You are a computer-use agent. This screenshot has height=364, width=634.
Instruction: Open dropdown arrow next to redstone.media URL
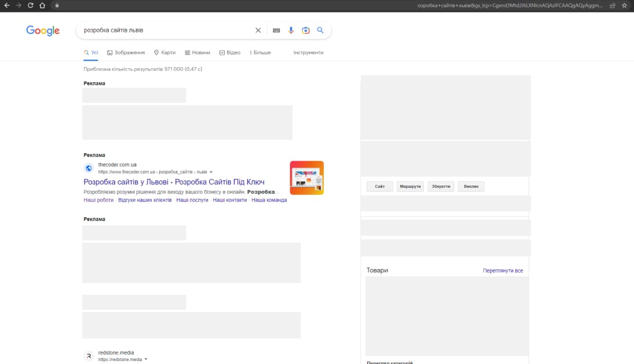tap(146, 359)
